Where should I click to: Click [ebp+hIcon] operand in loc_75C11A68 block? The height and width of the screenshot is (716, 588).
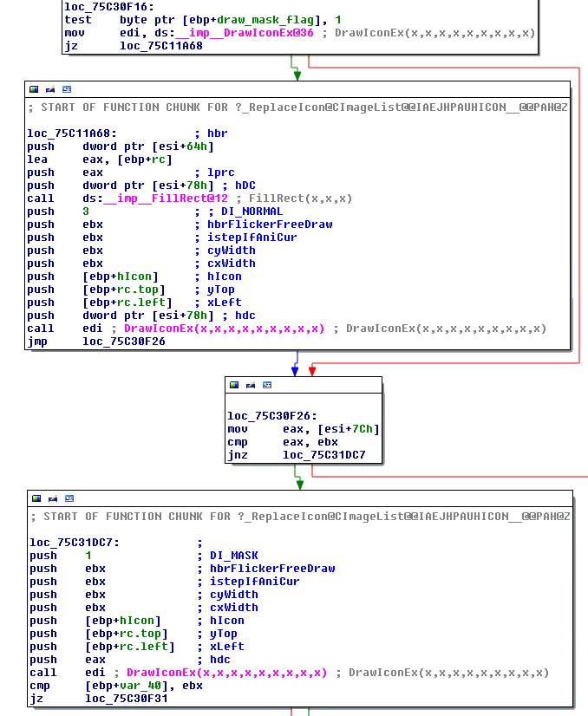tap(121, 277)
